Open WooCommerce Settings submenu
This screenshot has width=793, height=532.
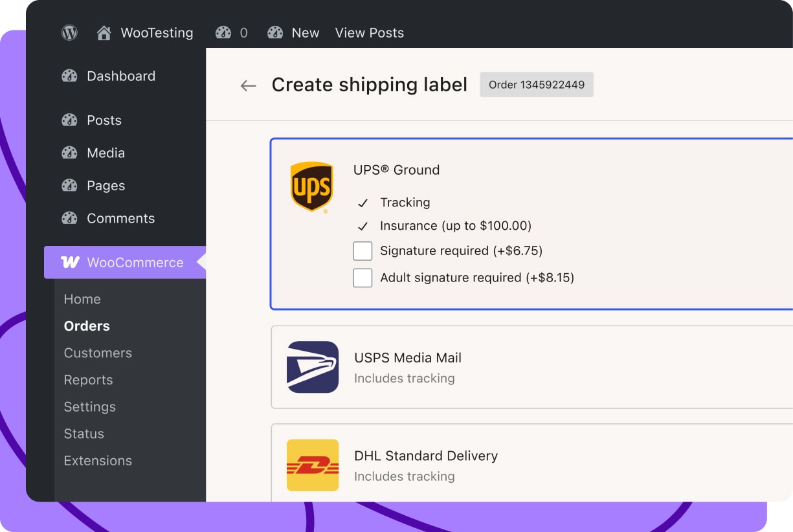[x=89, y=406]
